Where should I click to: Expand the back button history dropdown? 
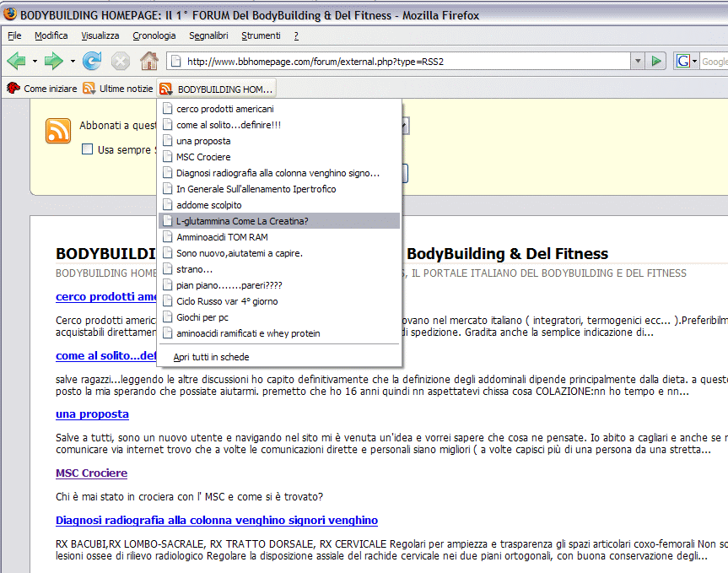tap(35, 61)
